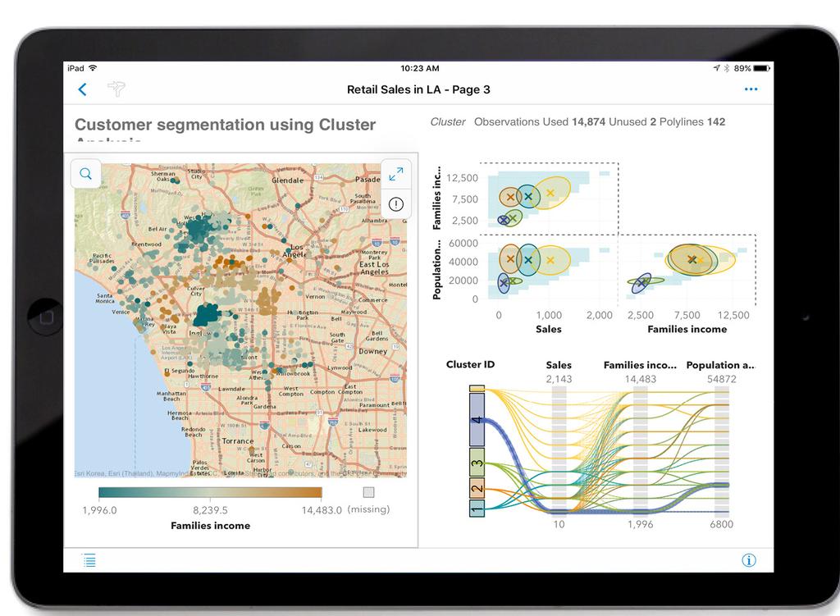This screenshot has width=840, height=616.
Task: Click the Downey label on map
Action: pyautogui.click(x=373, y=351)
